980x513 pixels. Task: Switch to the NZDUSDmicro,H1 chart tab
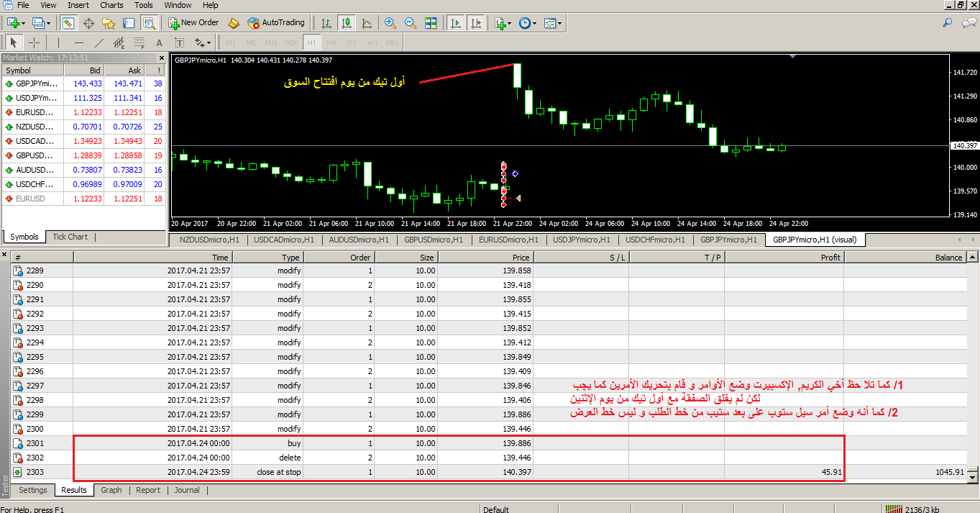pyautogui.click(x=209, y=240)
